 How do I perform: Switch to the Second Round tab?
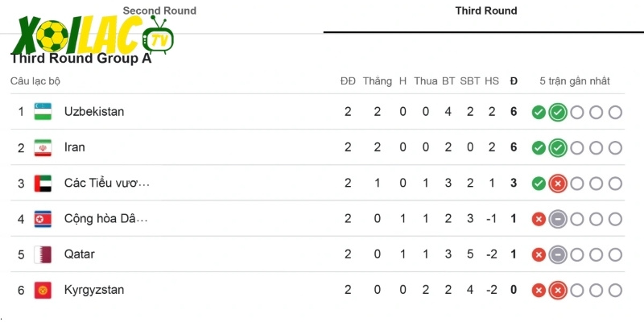(x=159, y=11)
